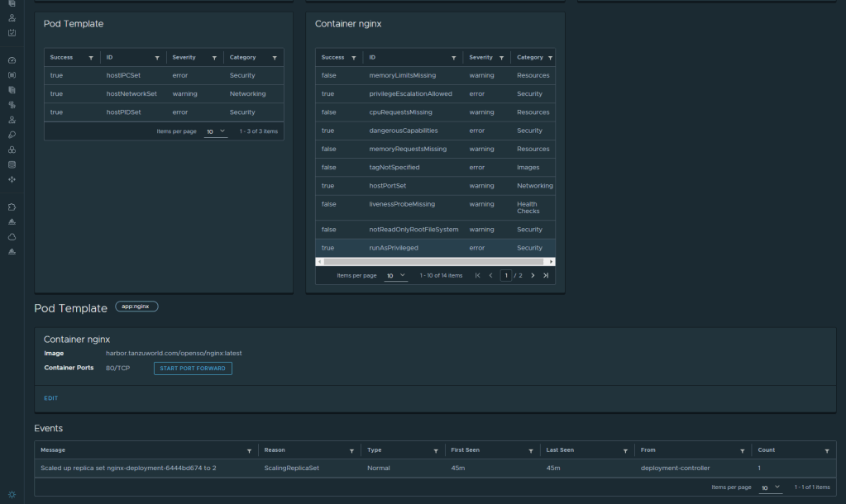Click the cloud icon in left sidebar
Viewport: 846px width, 504px height.
point(12,237)
